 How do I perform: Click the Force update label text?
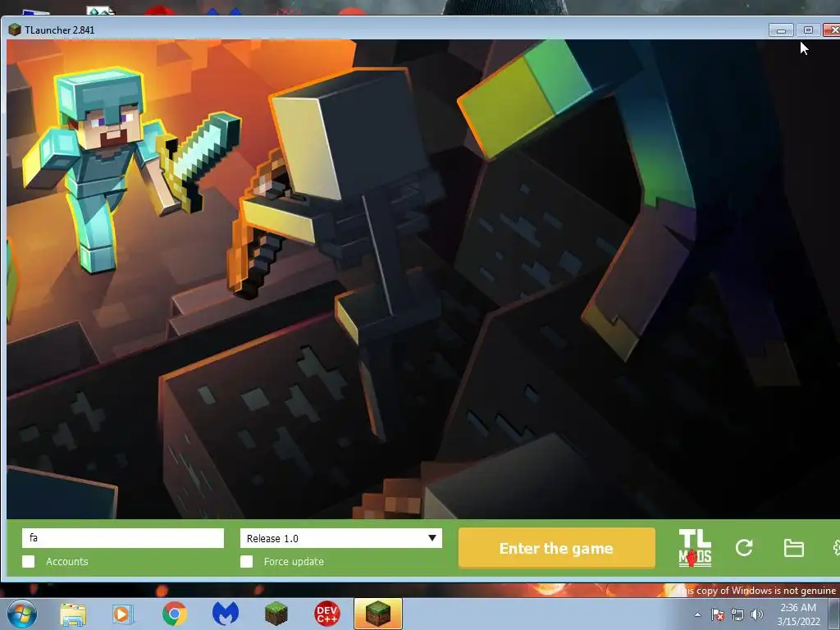(x=294, y=561)
